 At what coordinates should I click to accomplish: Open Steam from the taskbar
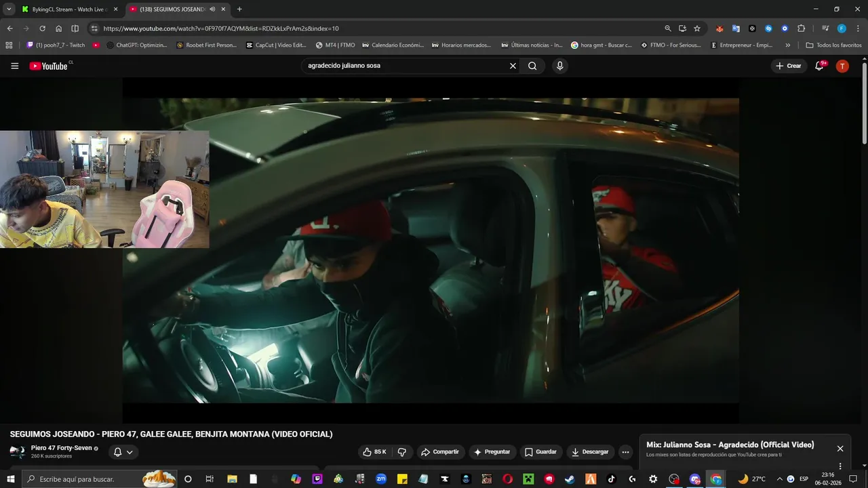pyautogui.click(x=570, y=479)
